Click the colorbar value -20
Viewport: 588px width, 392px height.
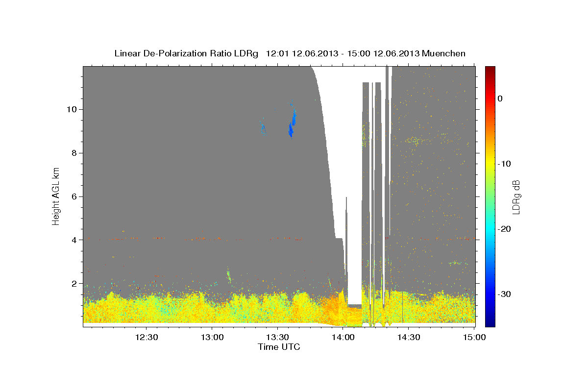click(x=505, y=229)
